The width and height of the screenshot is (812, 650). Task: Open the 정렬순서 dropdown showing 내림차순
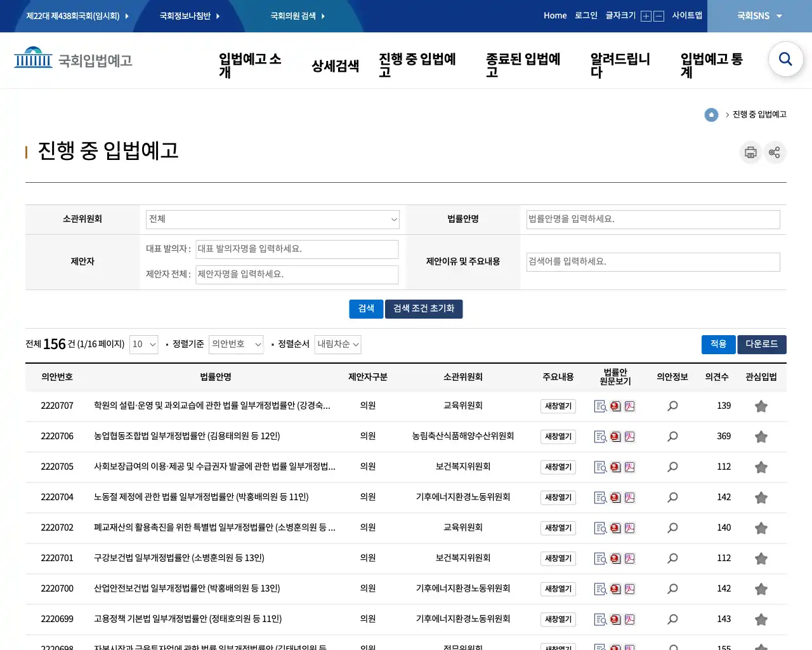pos(337,345)
